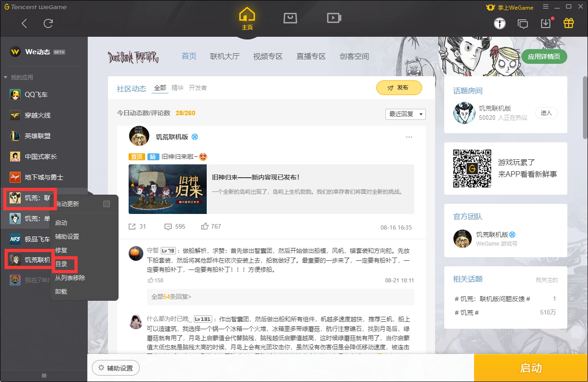Click the sidebar bottom hamburger handle
The image size is (588, 382).
(44, 376)
